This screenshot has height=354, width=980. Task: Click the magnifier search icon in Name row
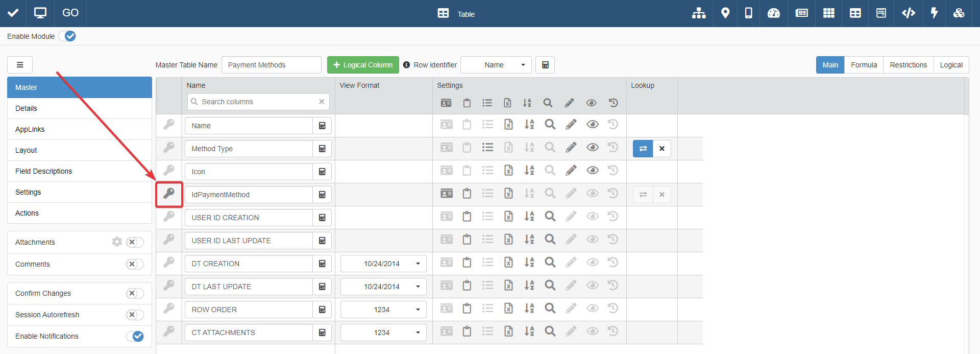[550, 125]
